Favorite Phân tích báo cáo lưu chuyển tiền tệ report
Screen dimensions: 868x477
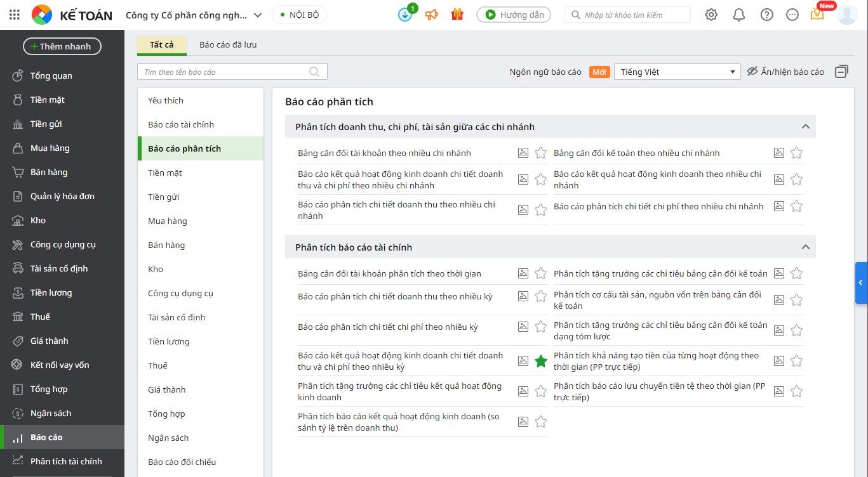point(797,391)
